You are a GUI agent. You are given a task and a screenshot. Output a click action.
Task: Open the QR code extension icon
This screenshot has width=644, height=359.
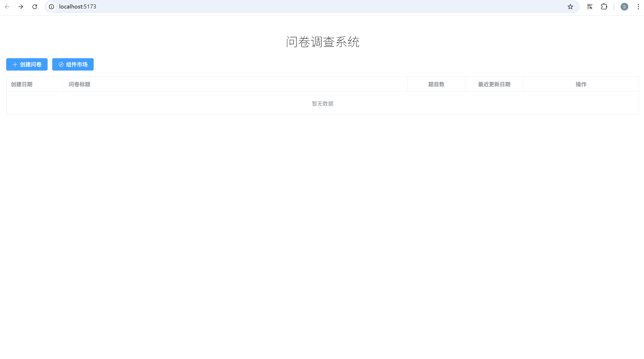[590, 7]
